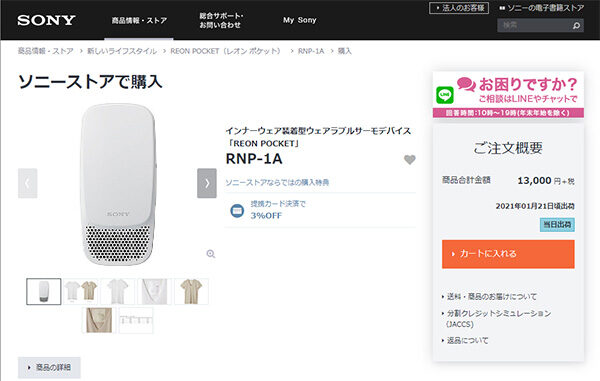Expand the 商品の詳細 section
The height and width of the screenshot is (381, 600).
pyautogui.click(x=49, y=367)
